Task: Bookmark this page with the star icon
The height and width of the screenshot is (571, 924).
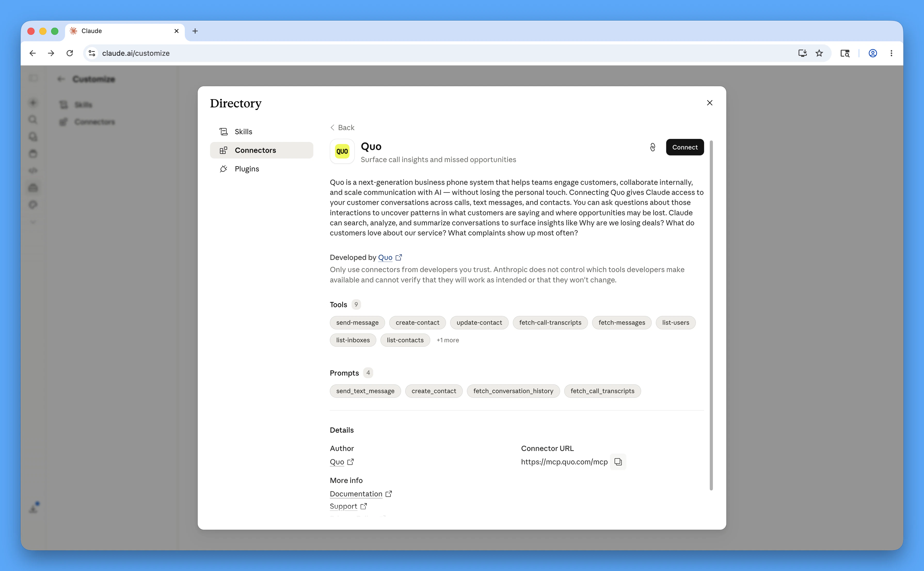Action: tap(819, 53)
